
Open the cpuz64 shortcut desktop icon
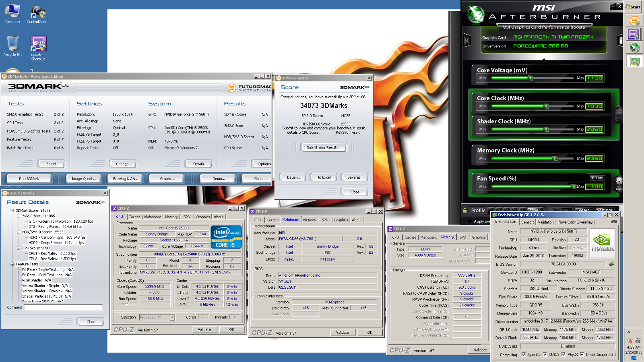(x=38, y=48)
